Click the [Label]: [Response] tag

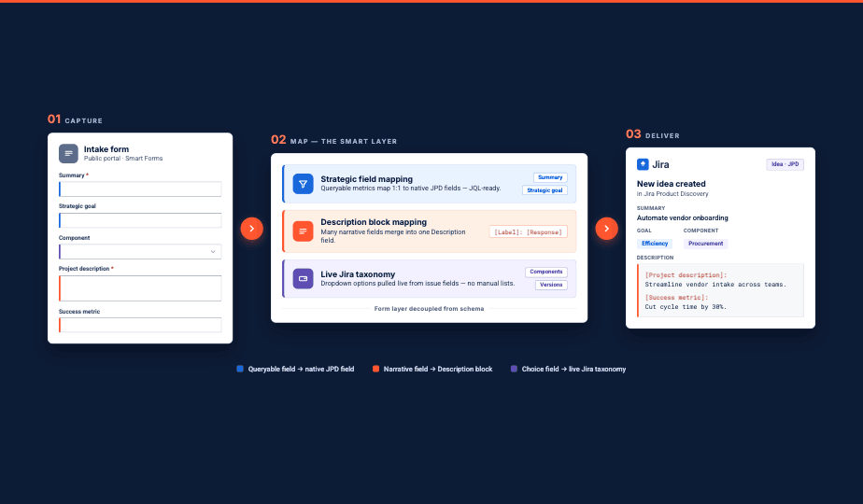tap(528, 232)
